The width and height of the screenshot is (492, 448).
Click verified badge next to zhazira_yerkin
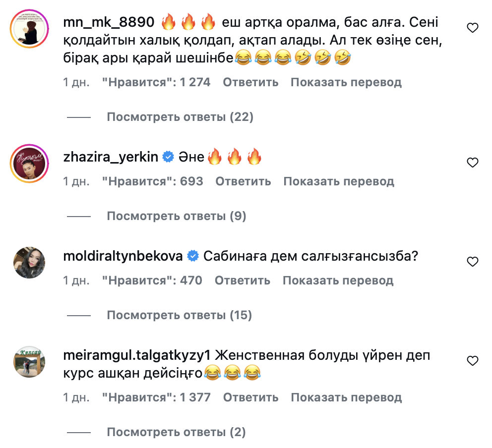pyautogui.click(x=168, y=157)
